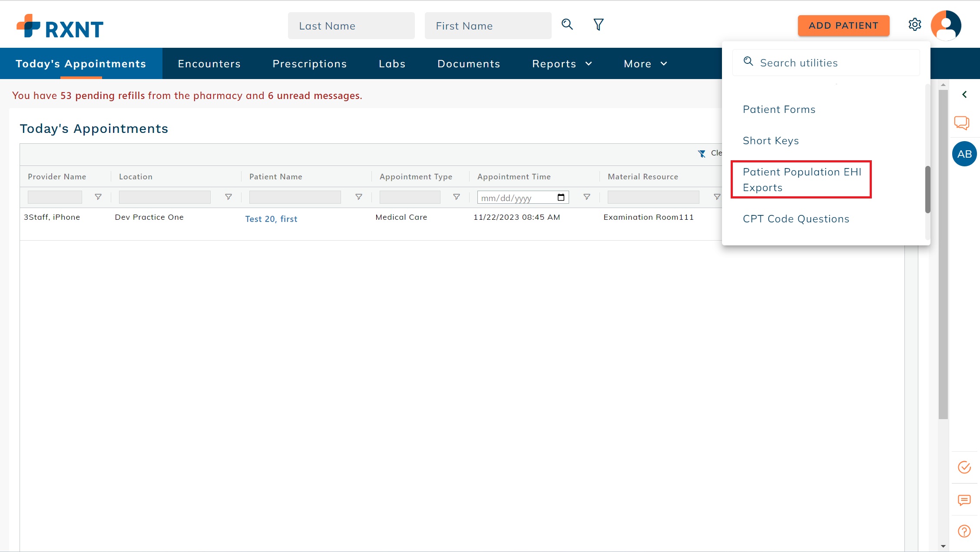Switch to the Prescriptions tab

(x=309, y=63)
